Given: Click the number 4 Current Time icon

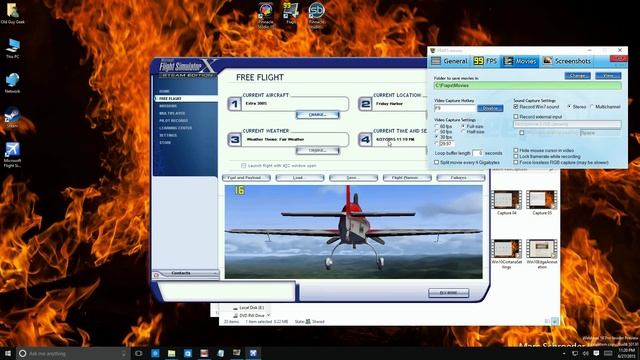Looking at the screenshot, I should tap(365, 140).
